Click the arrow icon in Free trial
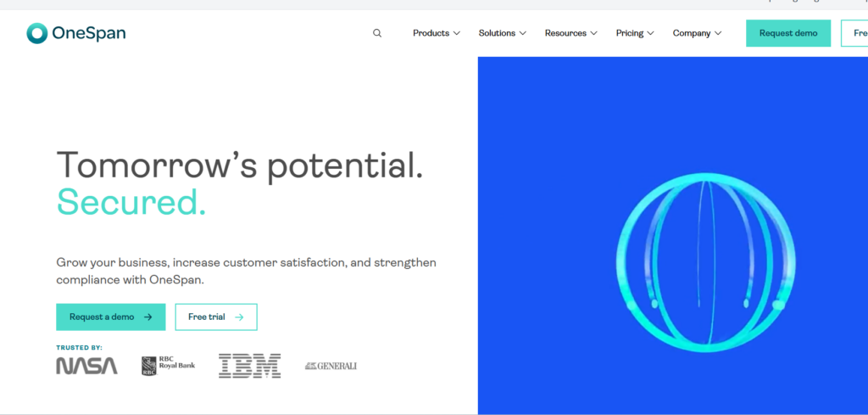 [239, 317]
